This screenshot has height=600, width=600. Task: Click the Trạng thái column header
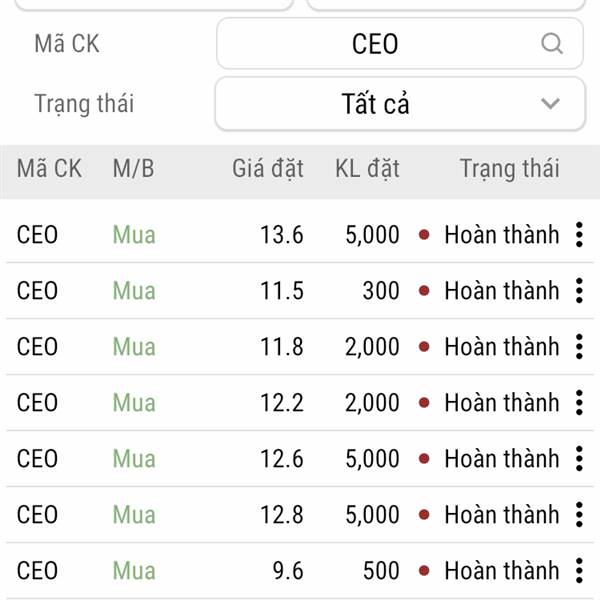(509, 169)
